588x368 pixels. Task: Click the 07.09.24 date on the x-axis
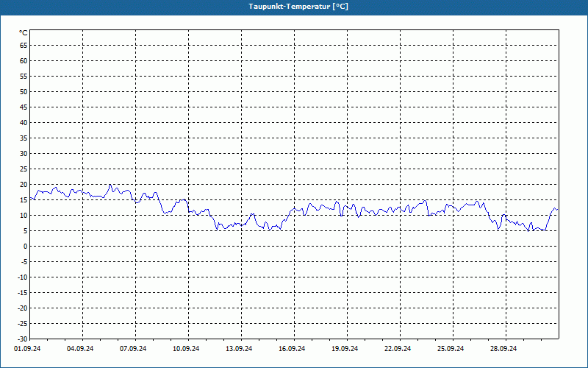coord(133,349)
